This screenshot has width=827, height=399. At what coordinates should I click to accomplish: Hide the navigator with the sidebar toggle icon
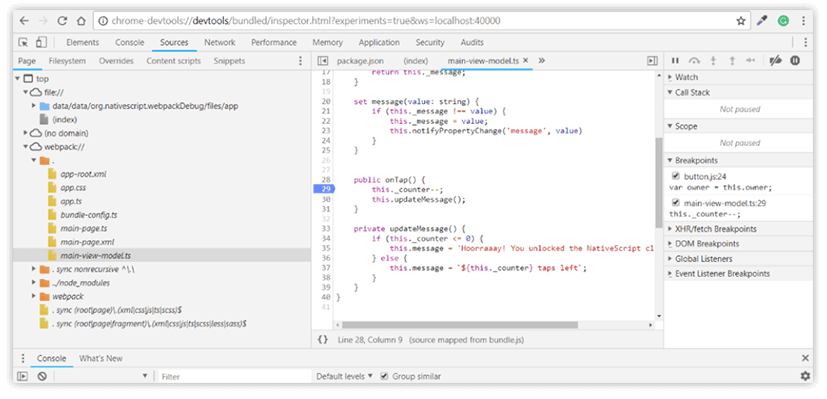323,61
